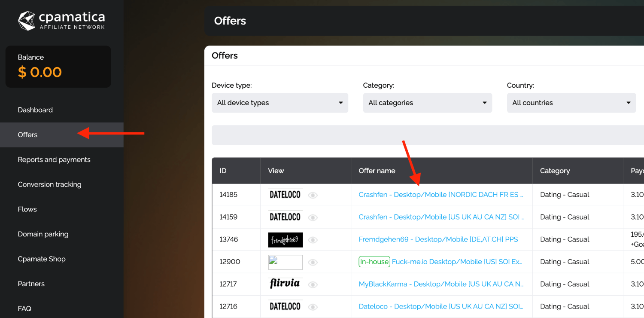Open Domain parking section

click(x=43, y=235)
